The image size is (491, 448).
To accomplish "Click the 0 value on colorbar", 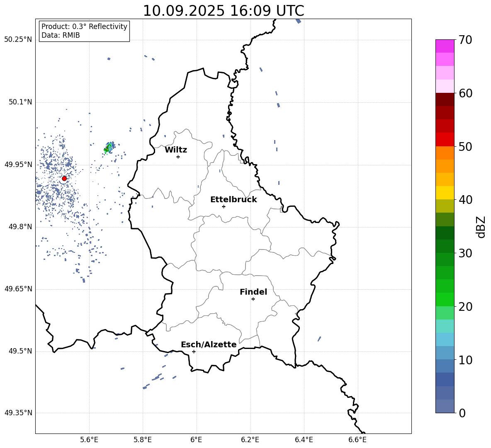I will 462,413.
